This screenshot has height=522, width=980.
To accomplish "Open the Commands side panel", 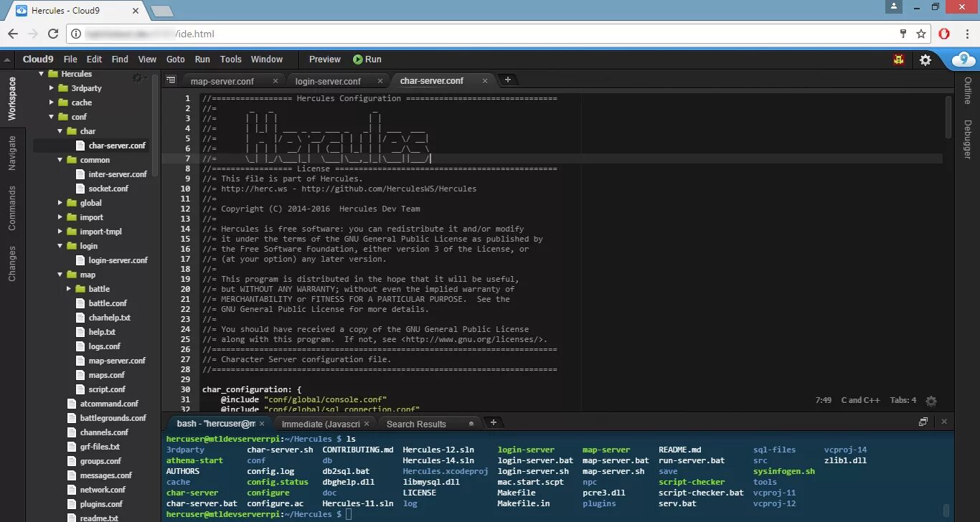I will tap(12, 208).
